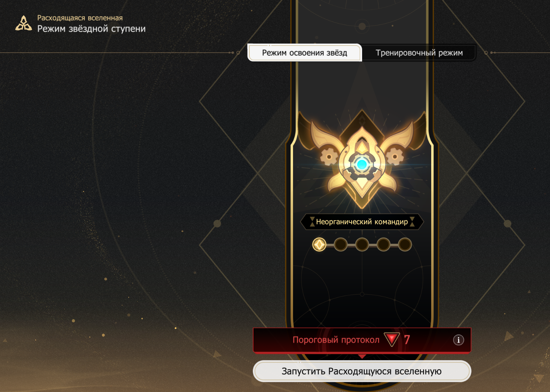550x392 pixels.
Task: Click the left hourglass ornament beside rank name
Action: click(312, 222)
